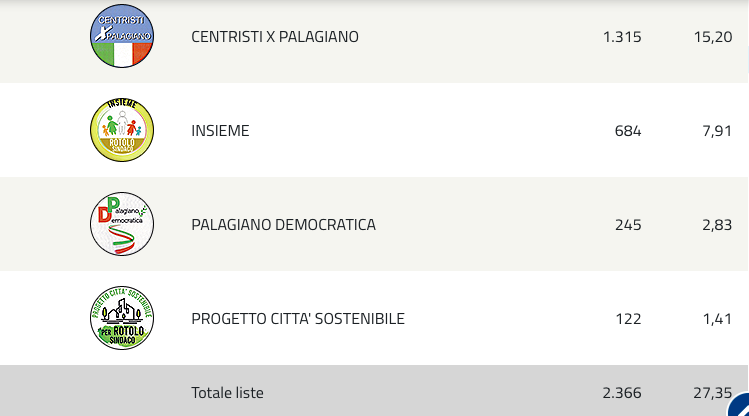Click the Insieme Rotolo Sindaco logo

(122, 130)
